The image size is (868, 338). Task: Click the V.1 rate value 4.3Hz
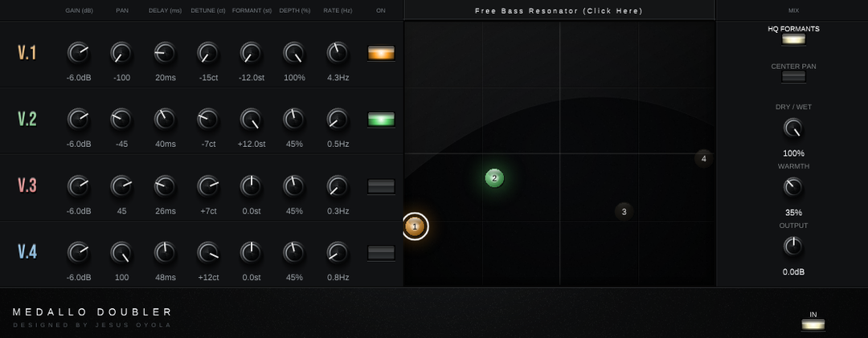pos(337,78)
